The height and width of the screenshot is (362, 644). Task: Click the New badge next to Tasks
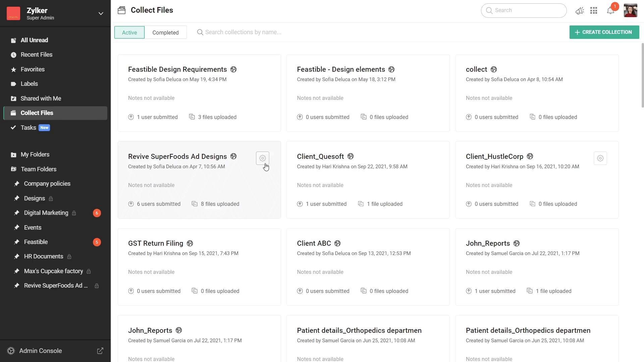(x=44, y=128)
